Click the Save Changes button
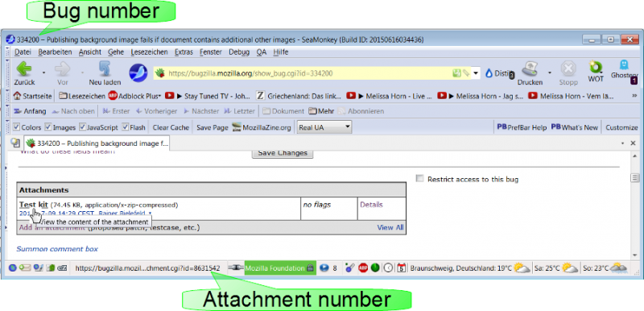This screenshot has width=644, height=311. (x=283, y=153)
